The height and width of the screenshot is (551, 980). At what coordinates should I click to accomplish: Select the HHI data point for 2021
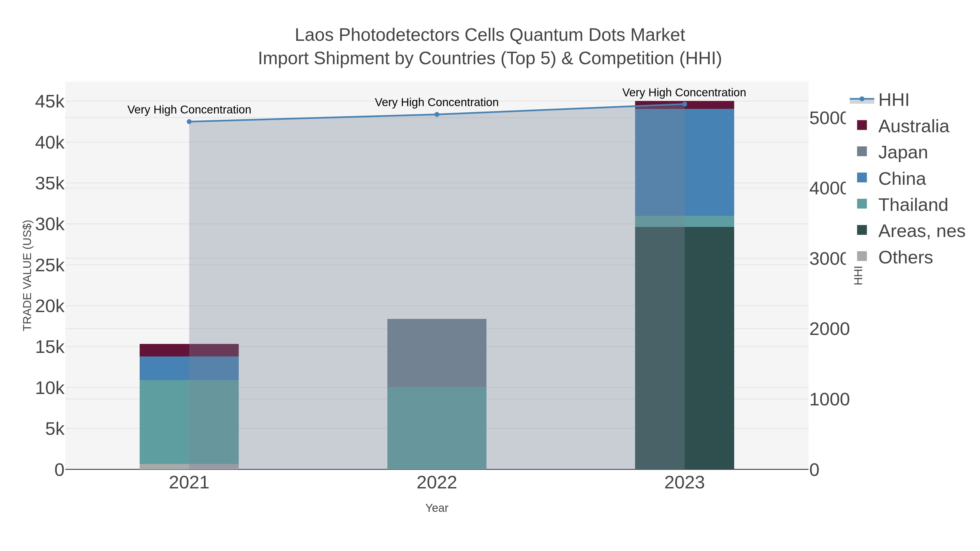click(x=189, y=122)
